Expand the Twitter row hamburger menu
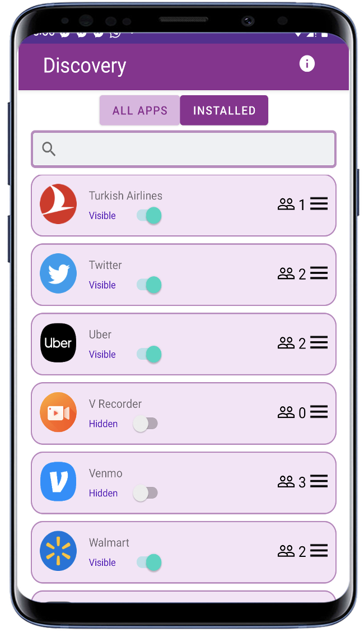364x632 pixels. [x=319, y=273]
